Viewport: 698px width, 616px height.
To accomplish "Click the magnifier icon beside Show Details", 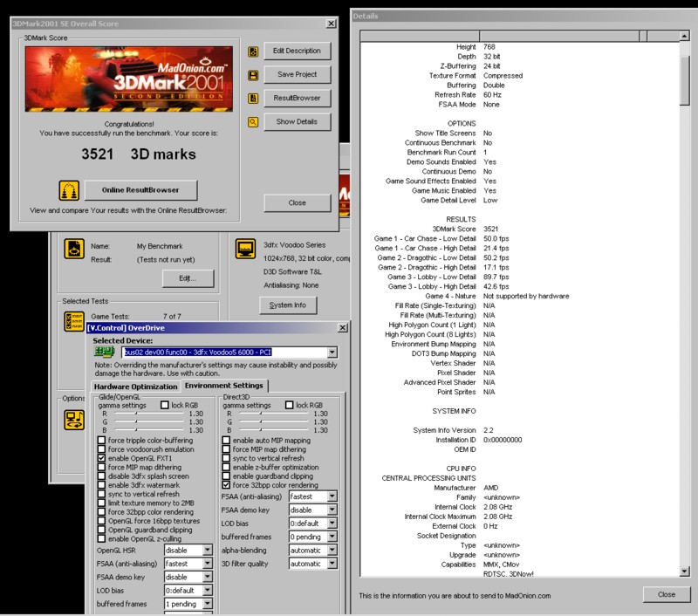I will pos(253,122).
